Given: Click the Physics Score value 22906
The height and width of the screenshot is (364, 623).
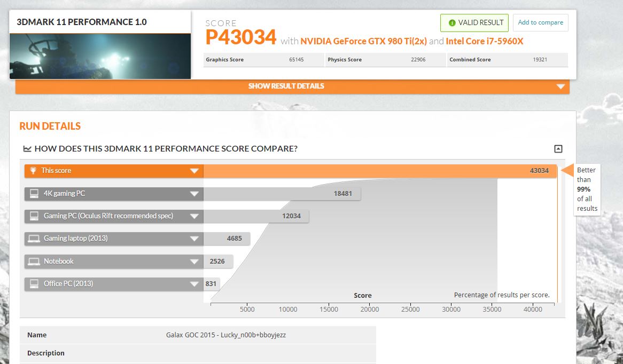Looking at the screenshot, I should tap(418, 60).
